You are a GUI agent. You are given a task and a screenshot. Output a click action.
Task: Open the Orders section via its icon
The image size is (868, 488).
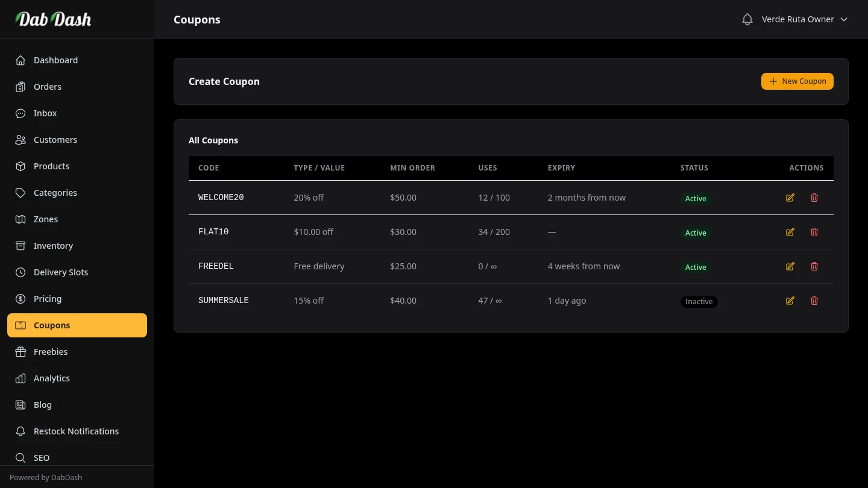tap(20, 87)
